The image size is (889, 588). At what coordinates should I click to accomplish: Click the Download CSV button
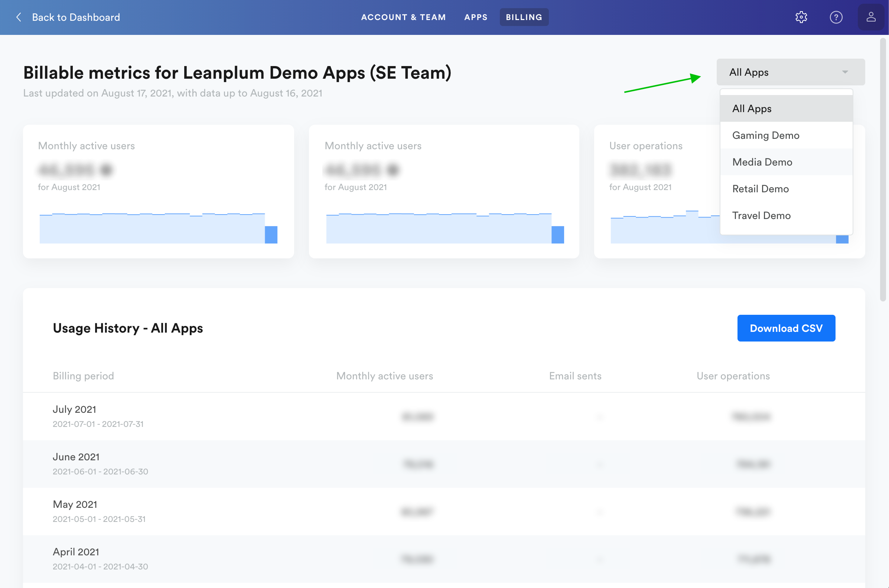[786, 328]
